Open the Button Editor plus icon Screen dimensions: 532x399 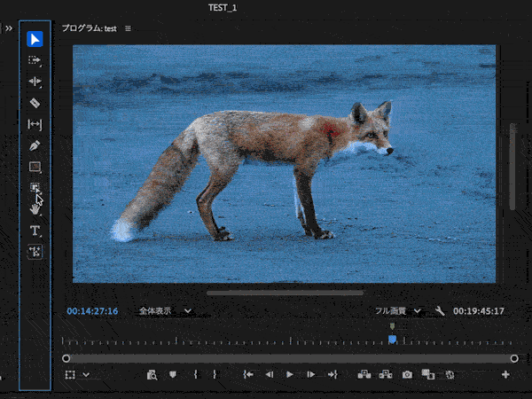(x=505, y=374)
